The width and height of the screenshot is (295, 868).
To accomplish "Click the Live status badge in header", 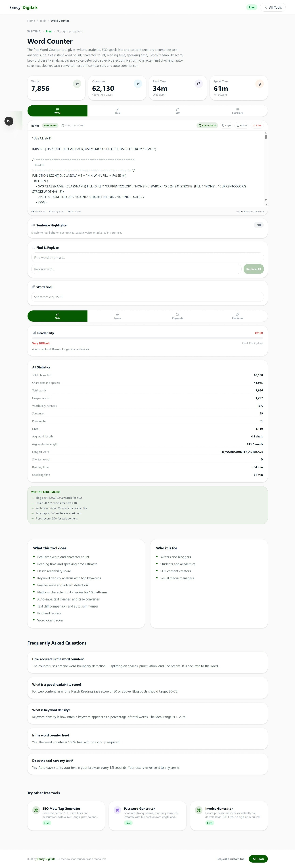I will tap(252, 7).
